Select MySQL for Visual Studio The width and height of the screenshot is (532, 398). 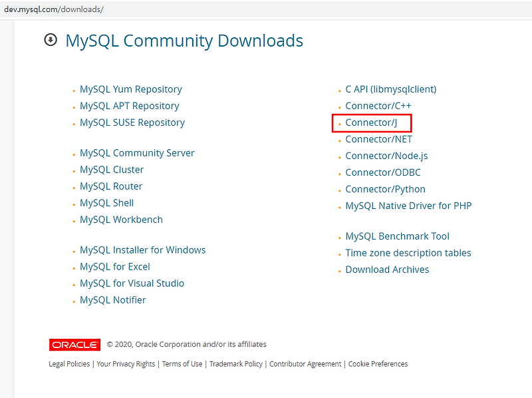pyautogui.click(x=132, y=283)
